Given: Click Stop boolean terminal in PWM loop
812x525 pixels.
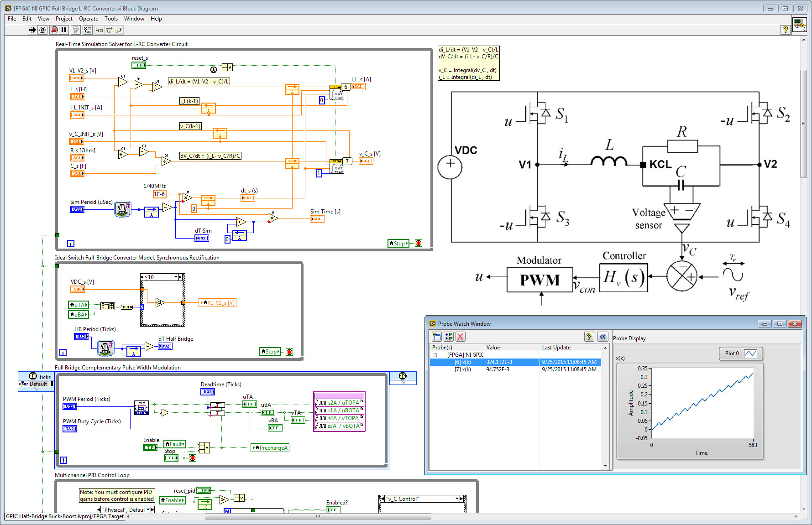Looking at the screenshot, I should click(171, 457).
